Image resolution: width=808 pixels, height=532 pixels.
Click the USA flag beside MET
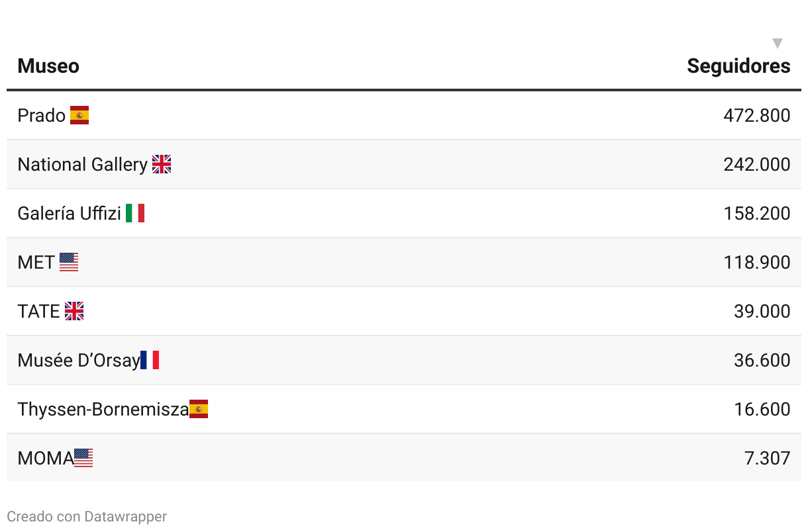coord(69,262)
